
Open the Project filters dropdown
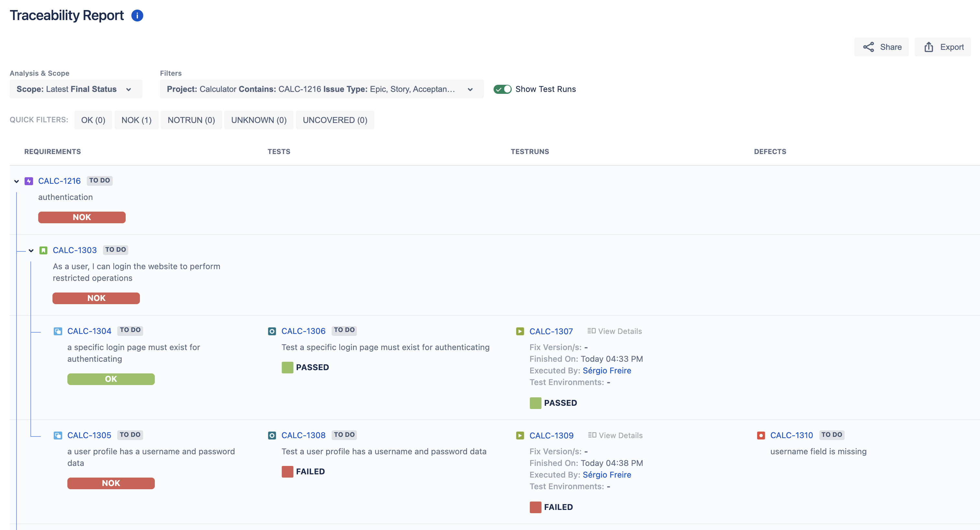[x=322, y=89]
